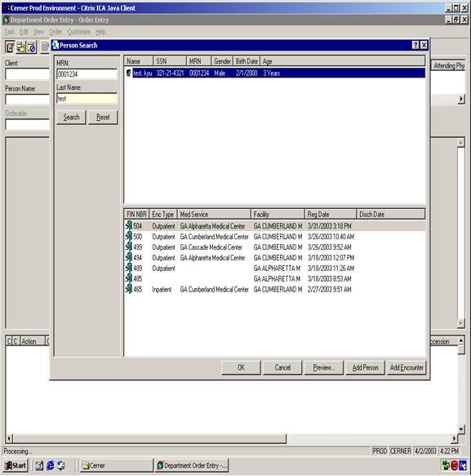Image resolution: width=471 pixels, height=476 pixels.
Task: Click Cancel in Person Search
Action: [x=282, y=367]
